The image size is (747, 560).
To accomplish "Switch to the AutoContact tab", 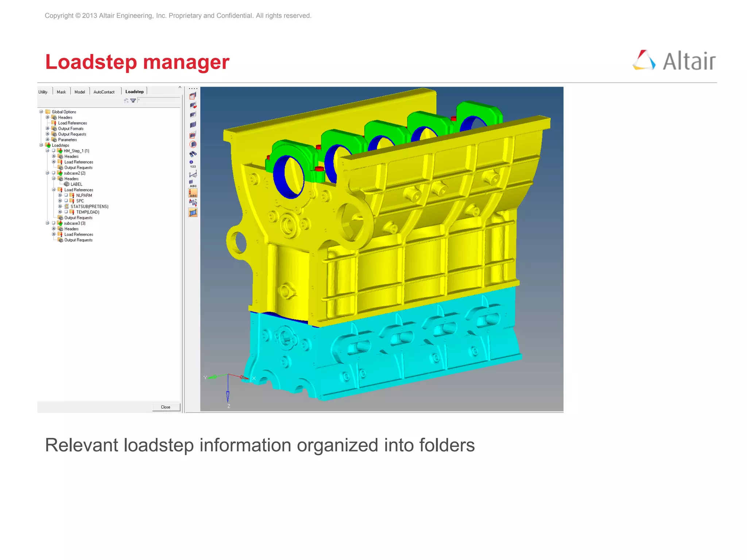I will pyautogui.click(x=104, y=92).
